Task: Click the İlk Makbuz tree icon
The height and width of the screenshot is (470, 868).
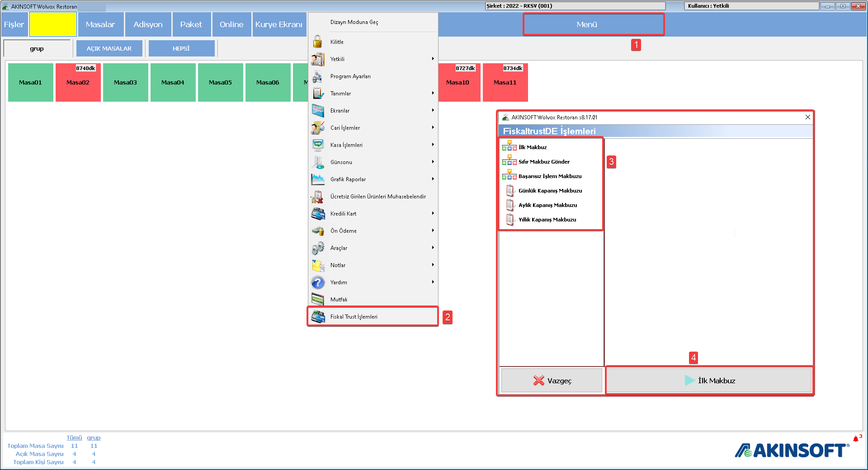Action: (509, 146)
